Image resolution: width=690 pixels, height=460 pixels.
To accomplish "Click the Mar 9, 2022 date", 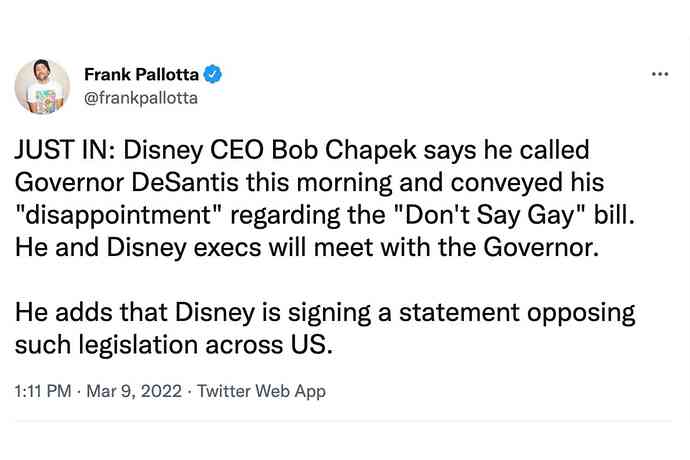I will 134,391.
